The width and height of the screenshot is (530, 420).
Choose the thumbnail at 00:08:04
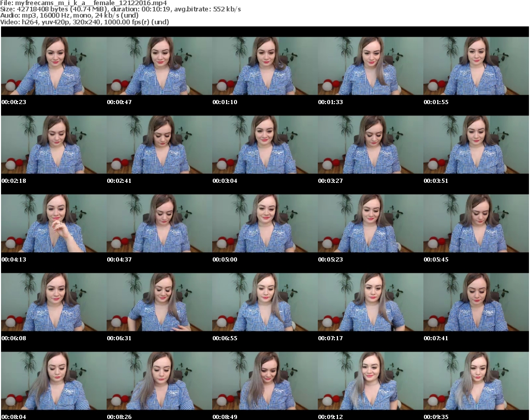point(54,381)
